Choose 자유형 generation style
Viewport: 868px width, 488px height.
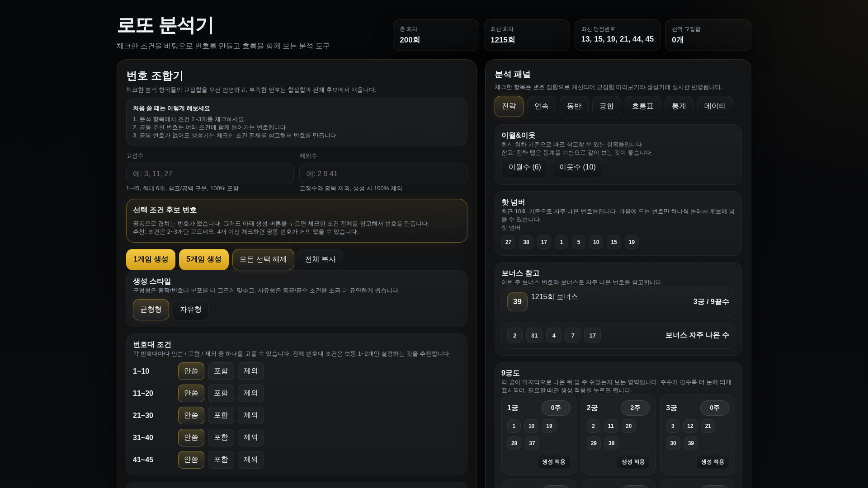tap(190, 310)
